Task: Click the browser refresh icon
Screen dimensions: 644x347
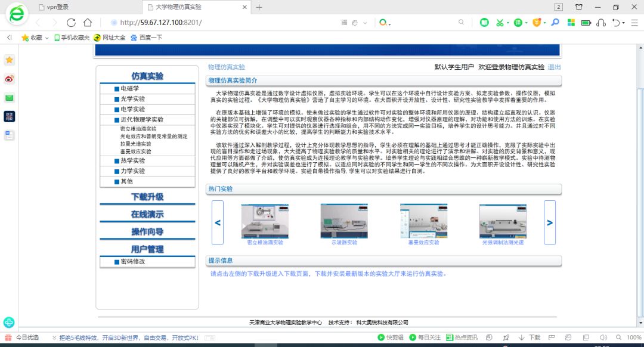Action: (71, 23)
